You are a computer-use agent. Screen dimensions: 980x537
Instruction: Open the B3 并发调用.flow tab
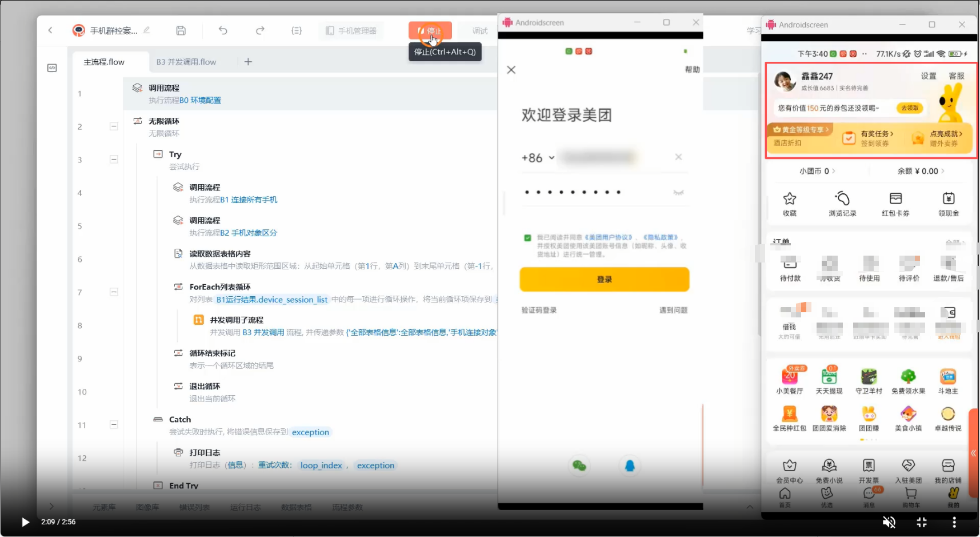(186, 62)
